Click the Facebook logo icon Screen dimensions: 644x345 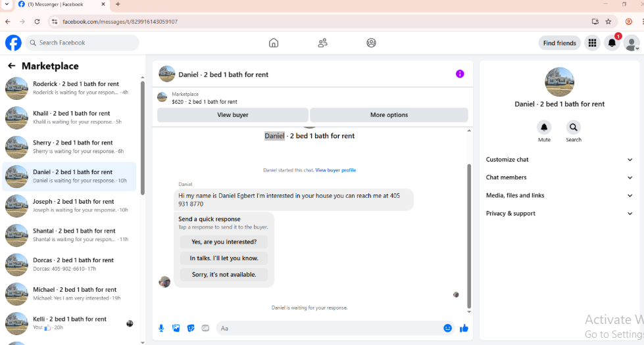[13, 43]
